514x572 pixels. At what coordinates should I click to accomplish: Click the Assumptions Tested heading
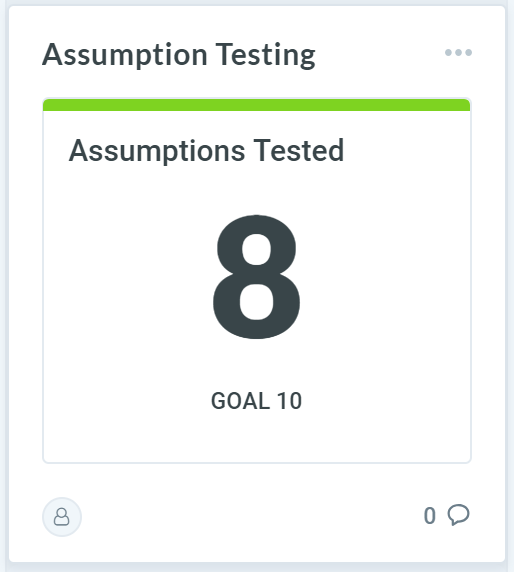206,150
